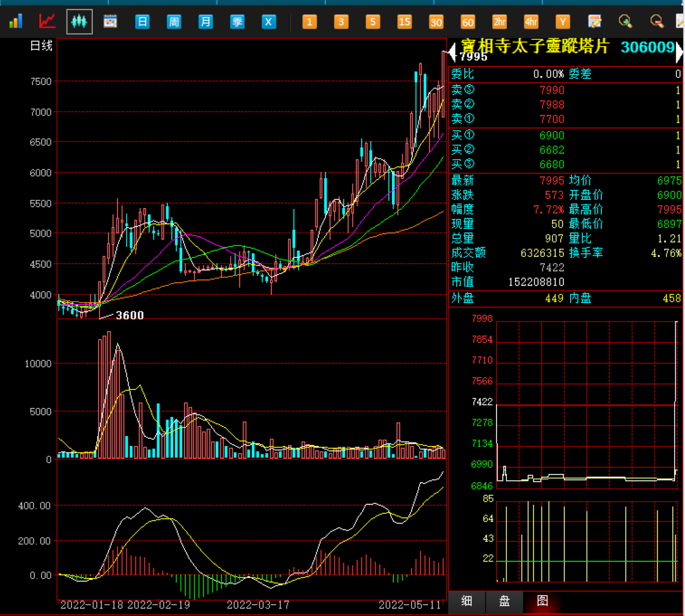Screen dimensions: 685x616
Task: Click the 卖③ price 7990
Action: (x=552, y=90)
